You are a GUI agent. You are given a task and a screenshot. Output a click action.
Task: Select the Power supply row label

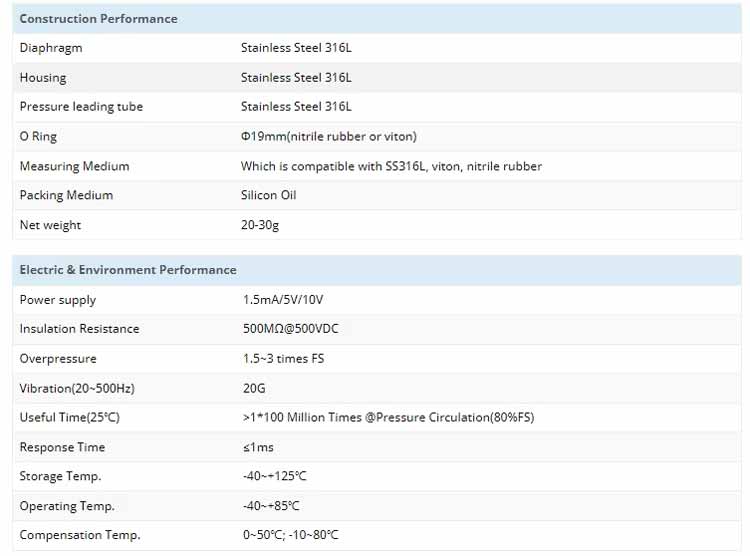57,300
